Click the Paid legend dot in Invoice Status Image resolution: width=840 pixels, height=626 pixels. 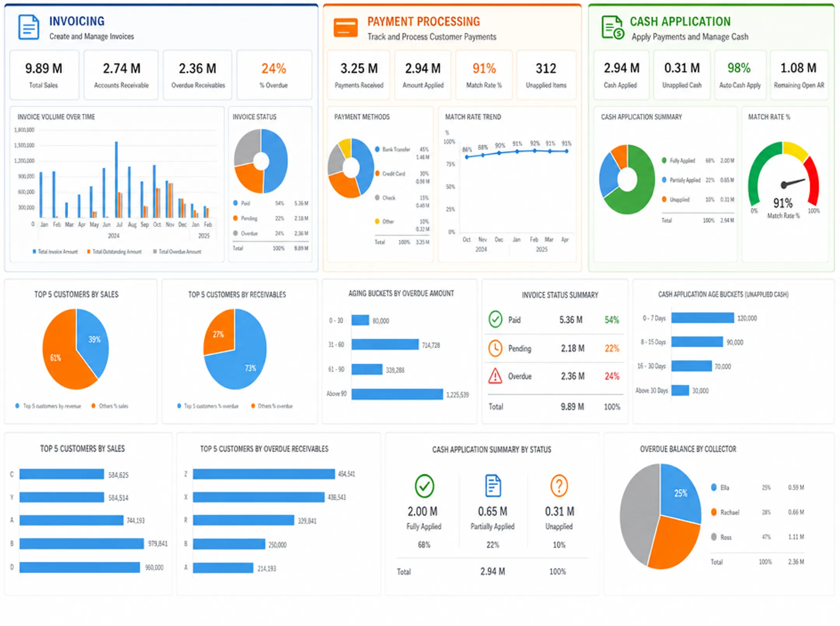[235, 203]
